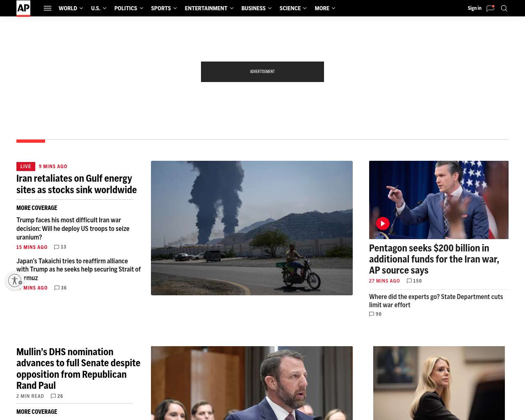Screen dimensions: 525x420
Task: Open the Politics section
Action: [126, 8]
